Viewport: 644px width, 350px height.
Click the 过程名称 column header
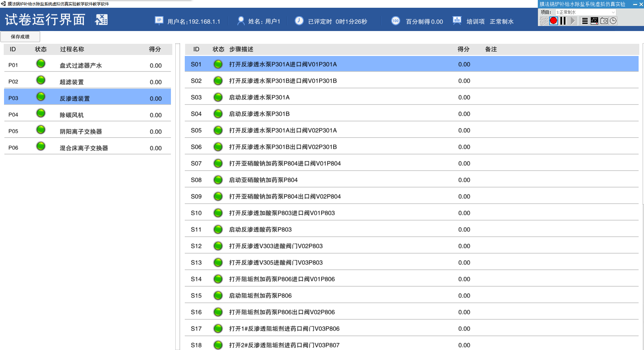(72, 49)
